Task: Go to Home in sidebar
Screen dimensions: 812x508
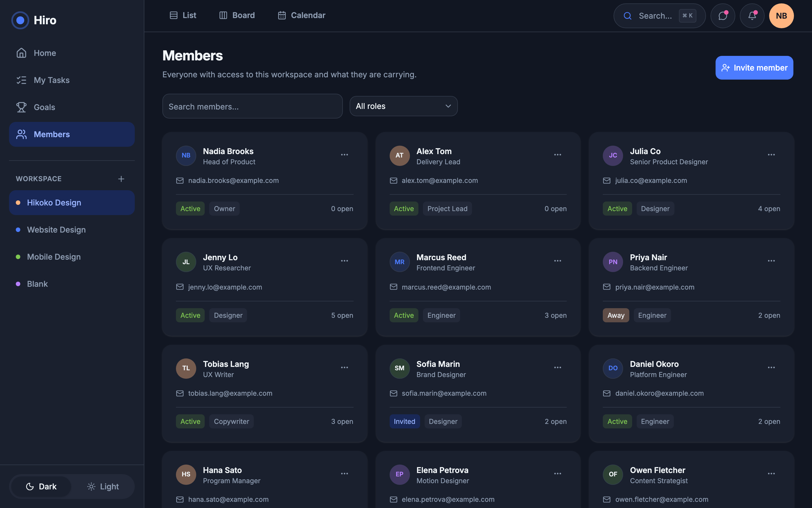Action: [x=72, y=53]
